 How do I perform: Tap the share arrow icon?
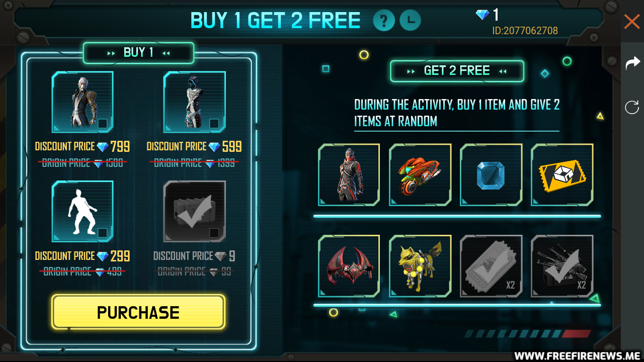click(632, 63)
